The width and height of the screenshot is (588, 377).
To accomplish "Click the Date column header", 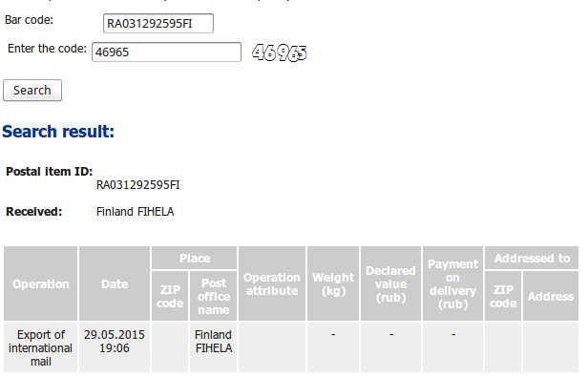I will pos(115,284).
